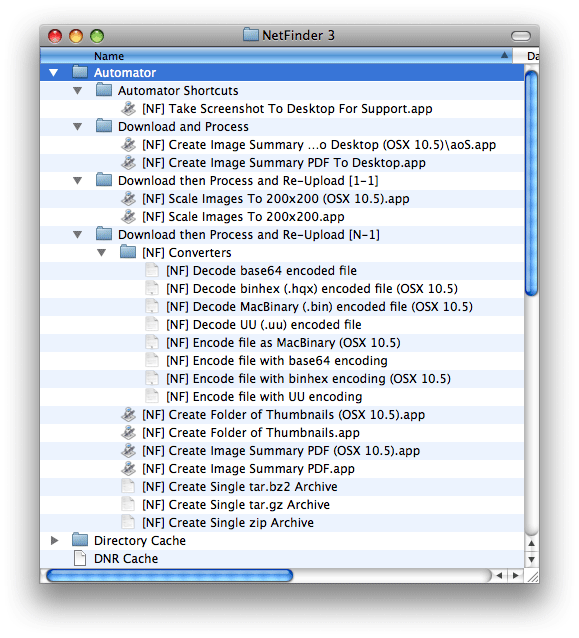Select the Download and Process row

(282, 126)
